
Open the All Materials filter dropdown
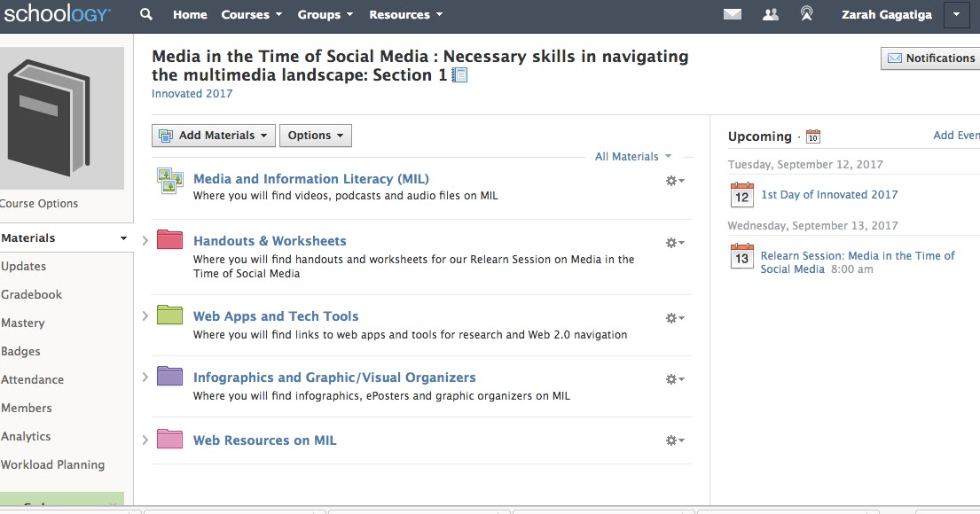click(632, 156)
